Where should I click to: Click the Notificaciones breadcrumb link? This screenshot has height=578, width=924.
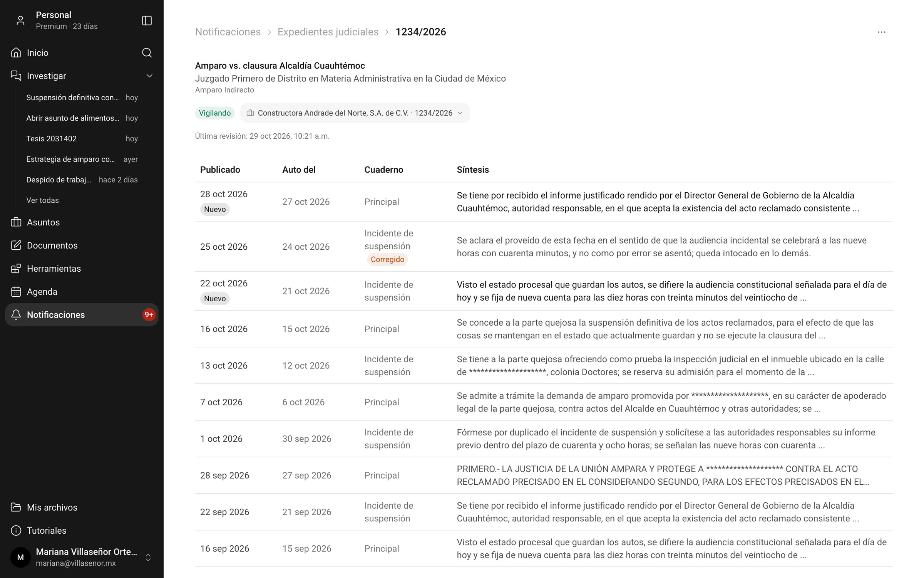coord(228,32)
